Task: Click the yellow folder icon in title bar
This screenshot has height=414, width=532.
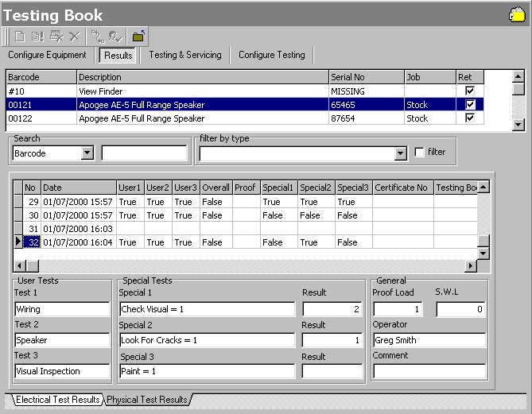Action: (516, 14)
